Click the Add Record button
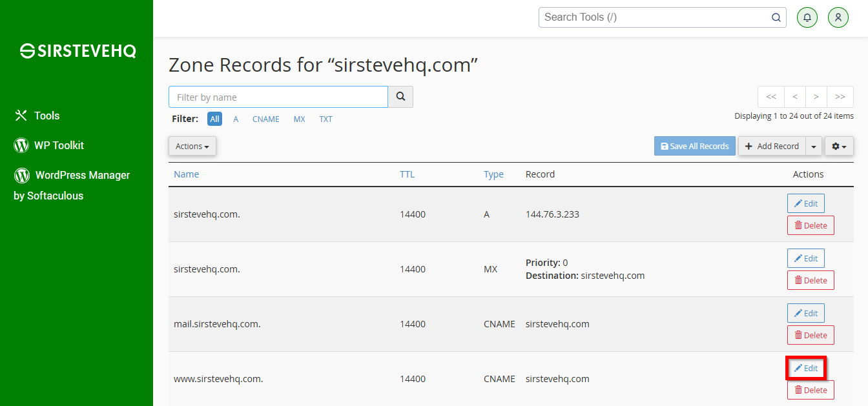The width and height of the screenshot is (868, 406). [x=771, y=147]
